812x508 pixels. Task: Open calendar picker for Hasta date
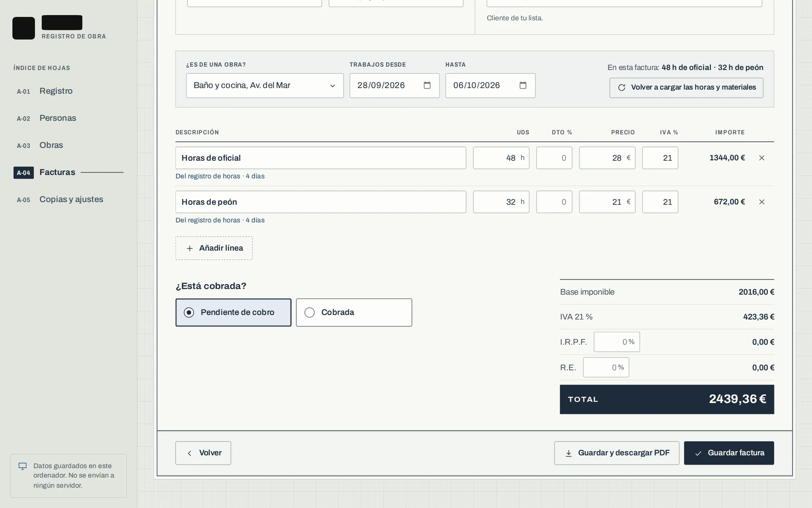click(523, 86)
